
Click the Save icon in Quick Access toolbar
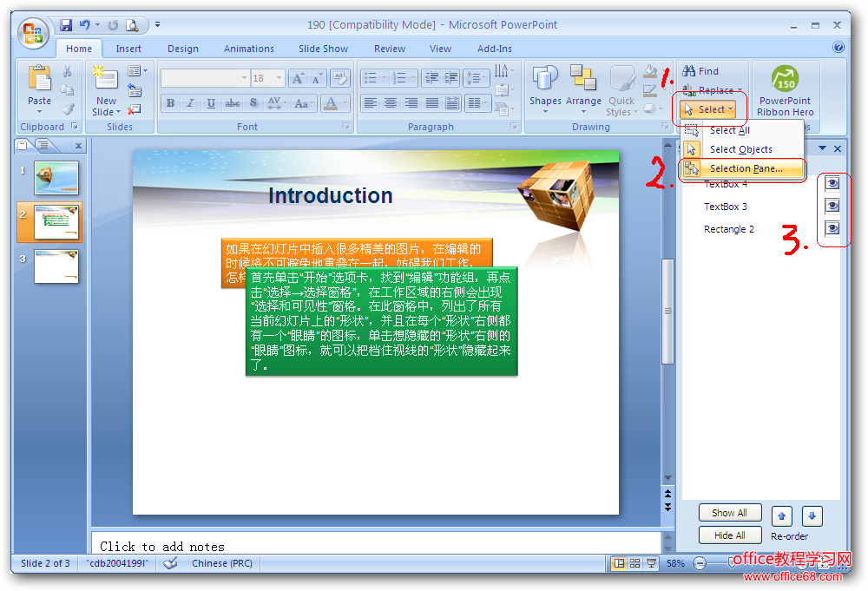[x=66, y=25]
